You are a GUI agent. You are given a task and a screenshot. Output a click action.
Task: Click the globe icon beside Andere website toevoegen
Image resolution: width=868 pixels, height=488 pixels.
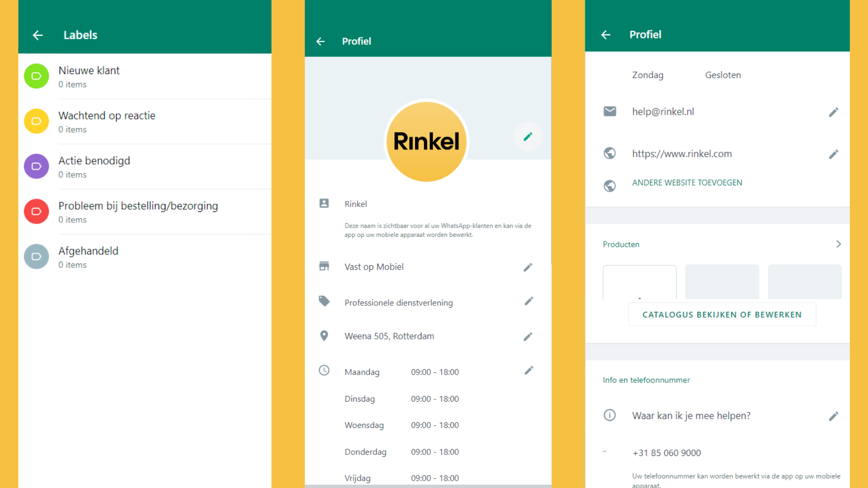click(x=610, y=186)
